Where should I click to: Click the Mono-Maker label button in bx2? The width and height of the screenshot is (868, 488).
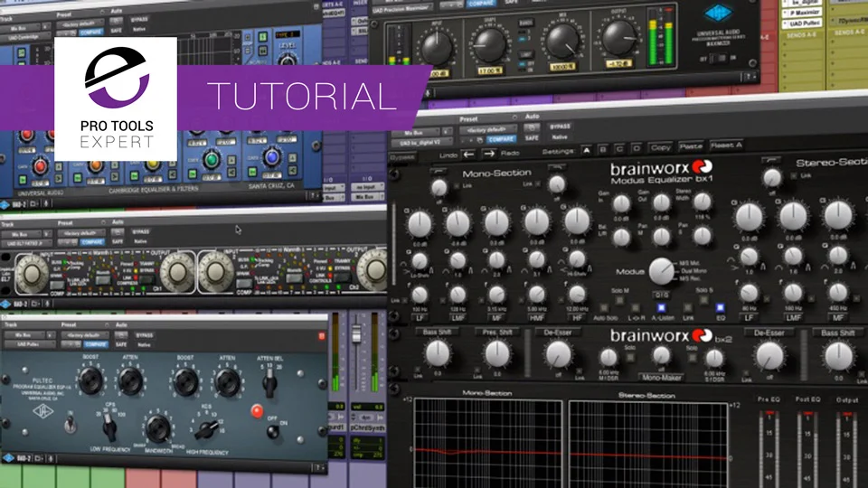(662, 378)
